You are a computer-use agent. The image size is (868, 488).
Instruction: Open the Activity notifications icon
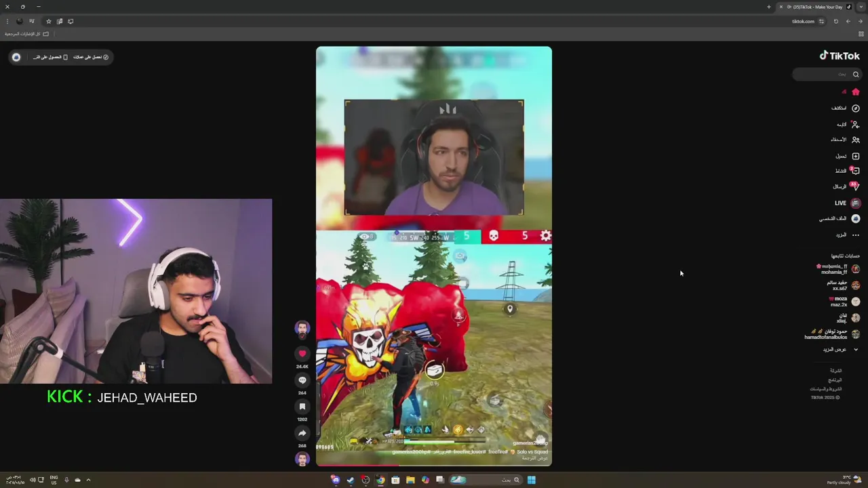(x=856, y=171)
